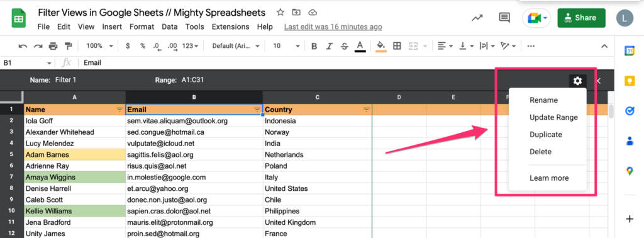
Task: Open the Sheets home icon
Action: point(18,18)
